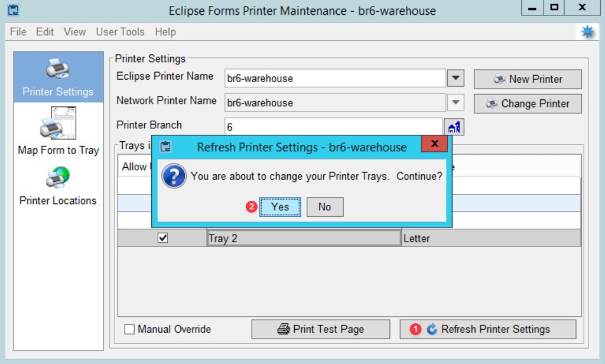Viewport: 605px width, 364px height.
Task: Click the Eclipse Printer Name field
Action: 335,79
